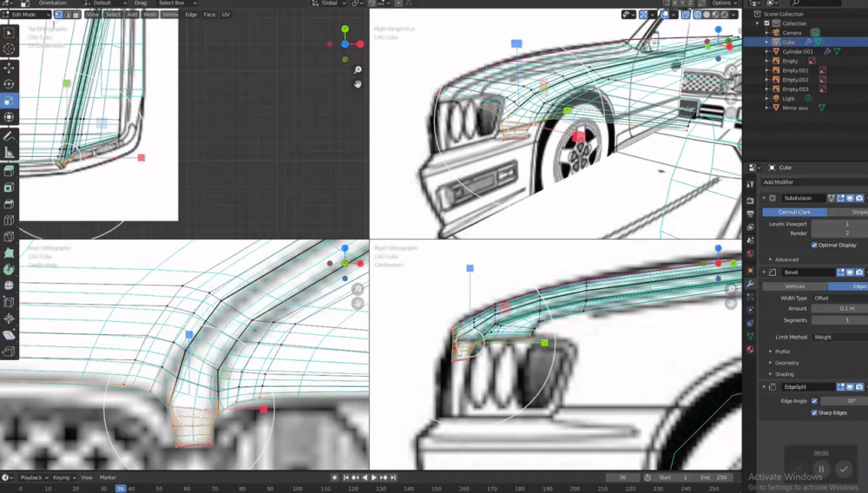Play animation in the timeline
This screenshot has height=493, width=868.
pyautogui.click(x=374, y=477)
